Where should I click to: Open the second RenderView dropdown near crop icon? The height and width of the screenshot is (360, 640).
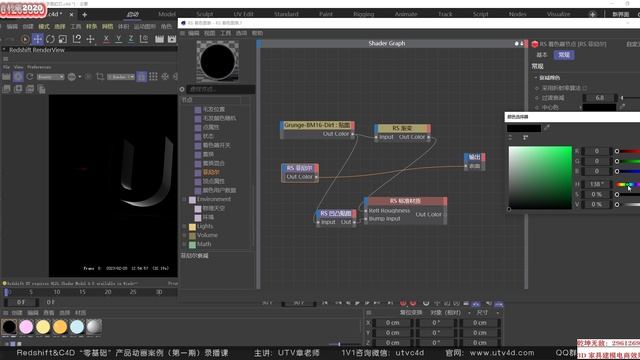pyautogui.click(x=121, y=77)
